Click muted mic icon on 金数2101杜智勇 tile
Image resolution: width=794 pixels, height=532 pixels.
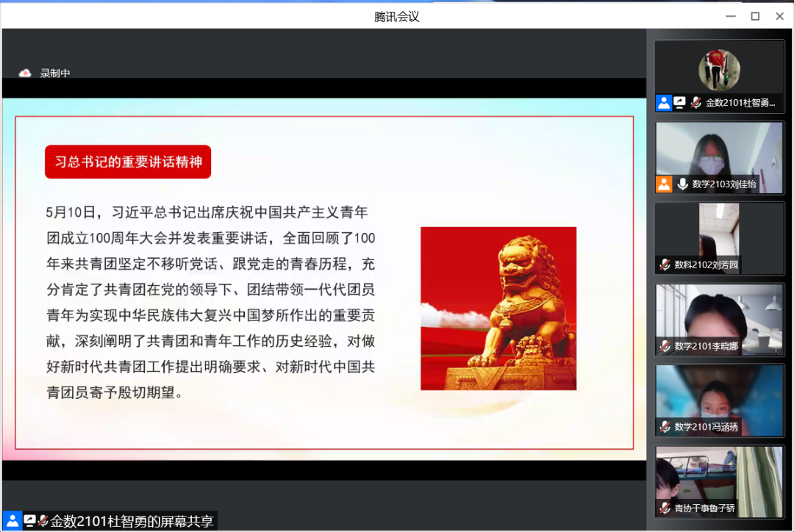(695, 103)
